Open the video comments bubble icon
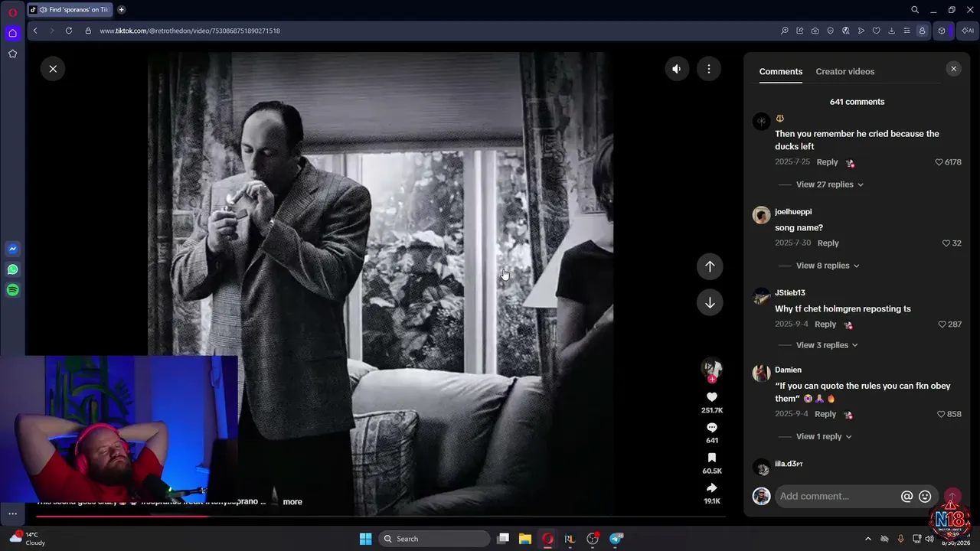 coord(712,428)
